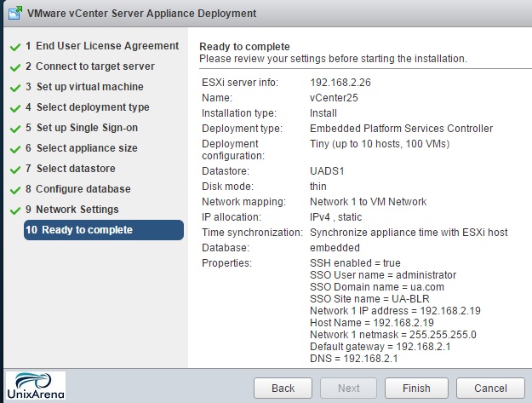The image size is (532, 403).
Task: Click the green checkmark beside End User License Agreement
Action: point(15,47)
